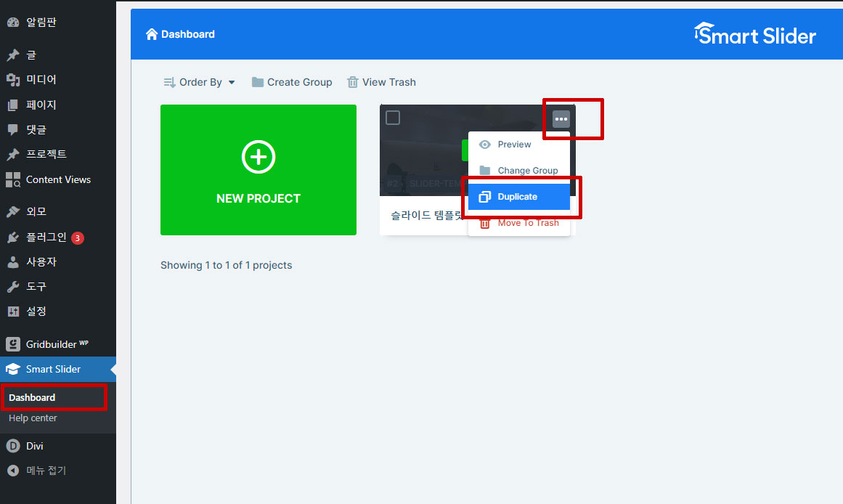Open the 댓글 comments menu label
The width and height of the screenshot is (843, 504).
(36, 129)
